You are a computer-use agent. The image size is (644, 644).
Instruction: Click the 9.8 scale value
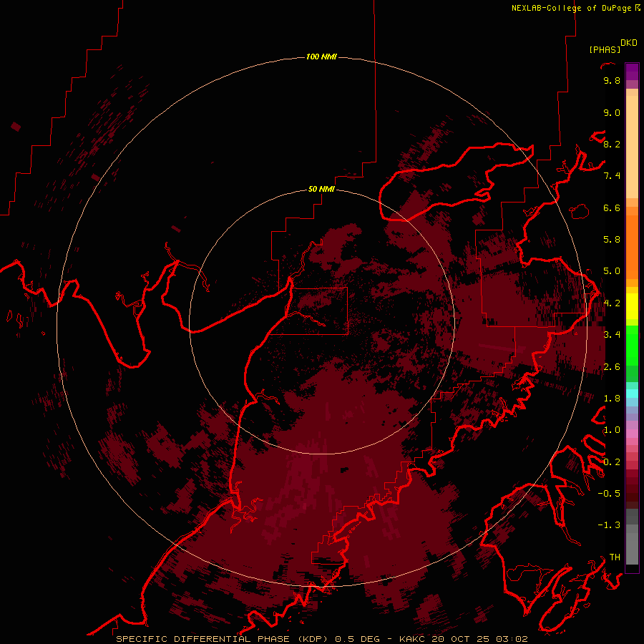point(612,80)
